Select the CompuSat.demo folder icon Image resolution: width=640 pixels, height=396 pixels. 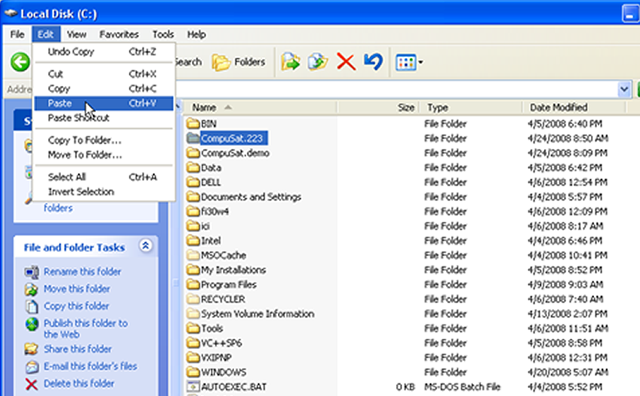(193, 153)
